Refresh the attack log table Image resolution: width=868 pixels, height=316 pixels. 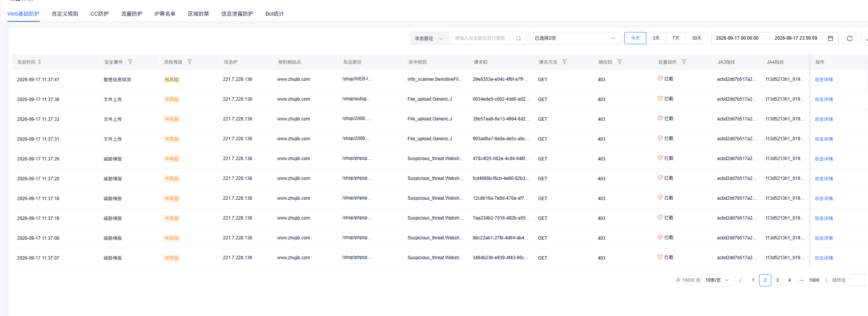pos(850,38)
